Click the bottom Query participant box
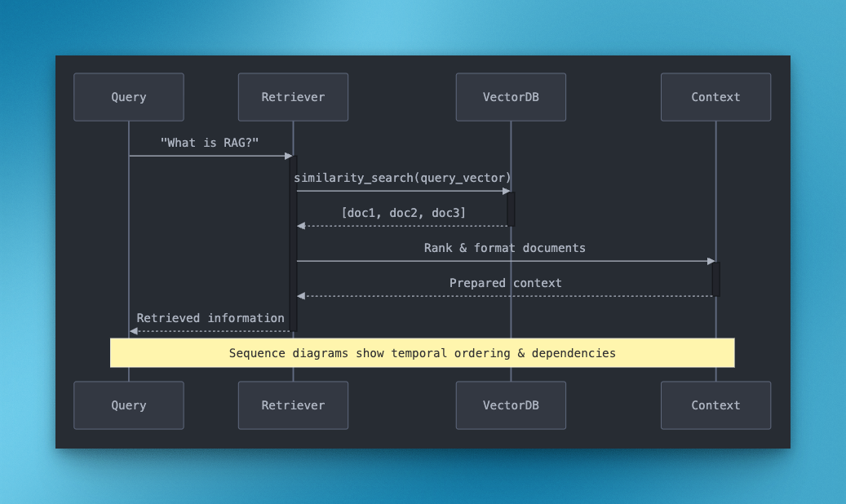This screenshot has width=846, height=504. point(129,405)
